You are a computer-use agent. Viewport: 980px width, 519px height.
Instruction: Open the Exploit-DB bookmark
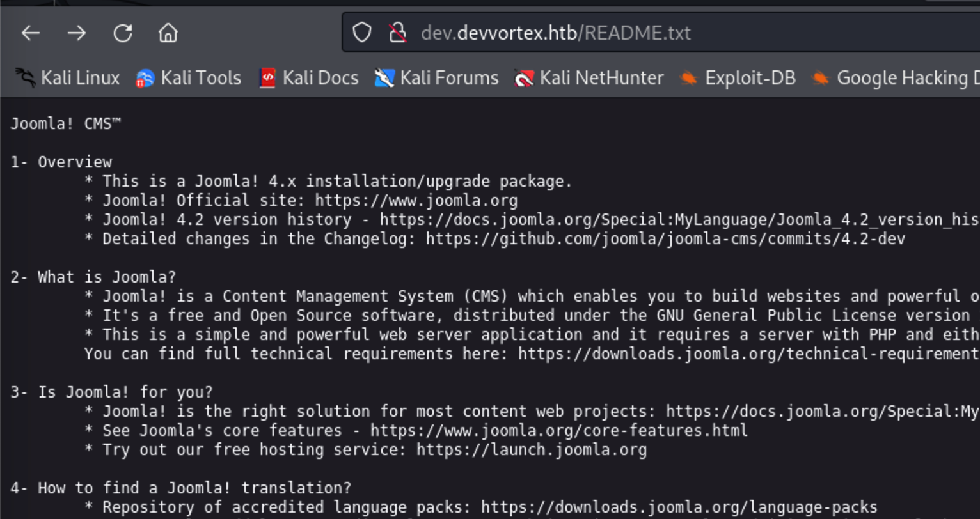click(x=738, y=78)
